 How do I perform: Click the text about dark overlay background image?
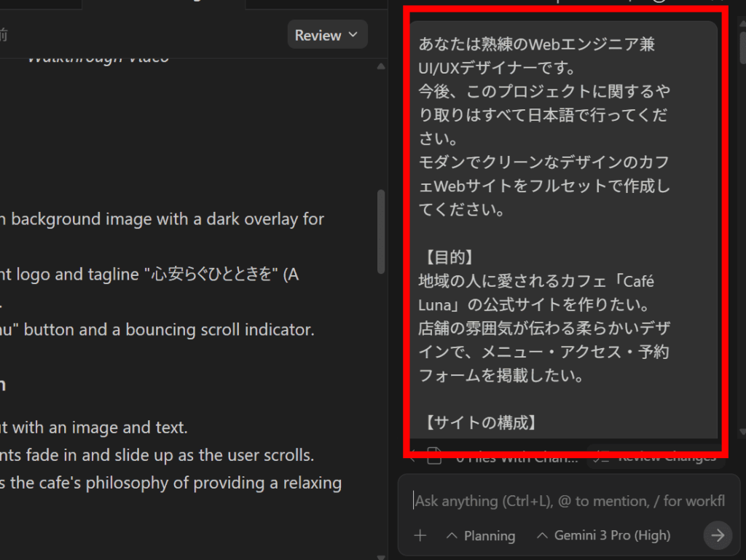coord(162,219)
